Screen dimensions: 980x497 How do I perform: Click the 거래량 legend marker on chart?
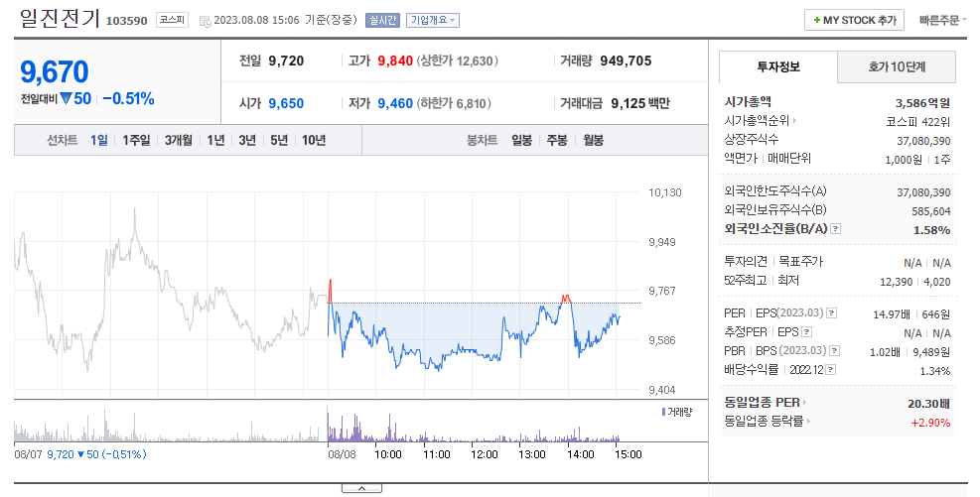click(x=663, y=412)
